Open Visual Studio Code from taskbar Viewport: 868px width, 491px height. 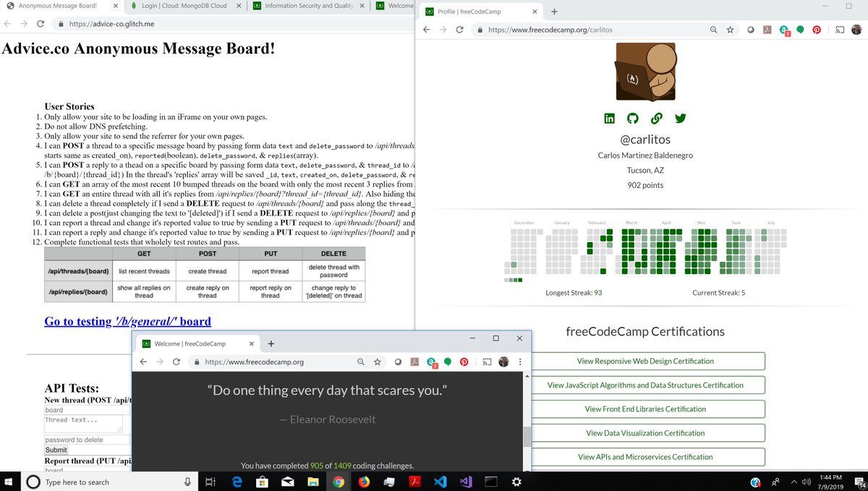click(441, 482)
